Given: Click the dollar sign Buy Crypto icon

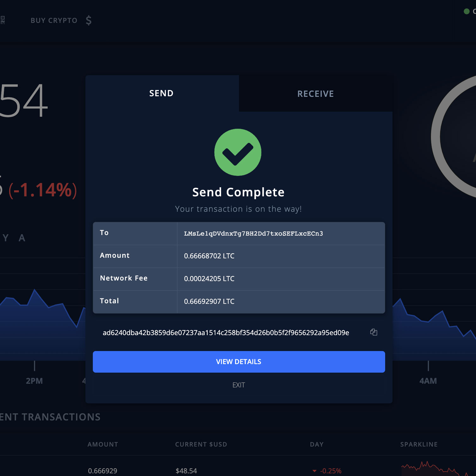Looking at the screenshot, I should pyautogui.click(x=89, y=21).
